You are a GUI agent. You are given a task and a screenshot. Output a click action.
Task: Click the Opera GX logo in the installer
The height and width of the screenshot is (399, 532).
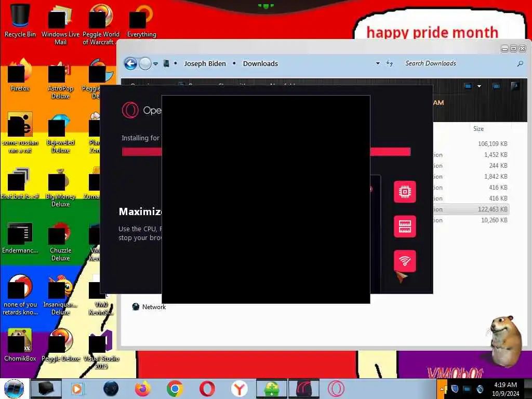click(130, 110)
